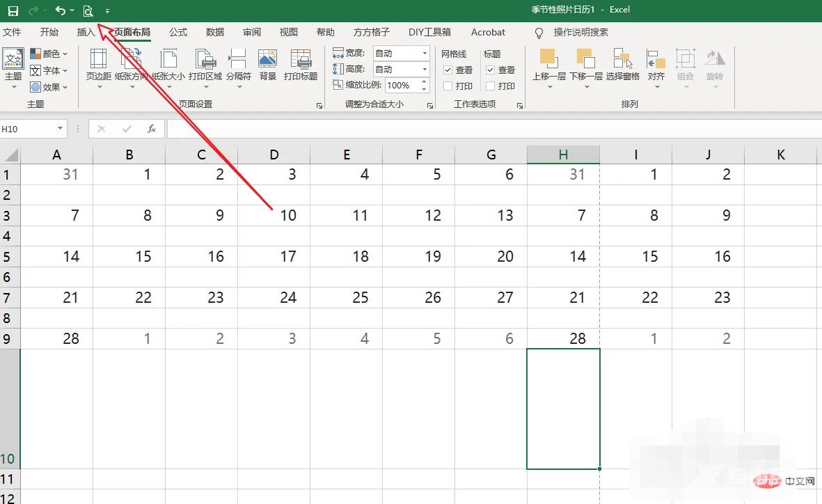822x504 pixels.
Task: Open the 页边距 (Margins) tool
Action: 99,65
